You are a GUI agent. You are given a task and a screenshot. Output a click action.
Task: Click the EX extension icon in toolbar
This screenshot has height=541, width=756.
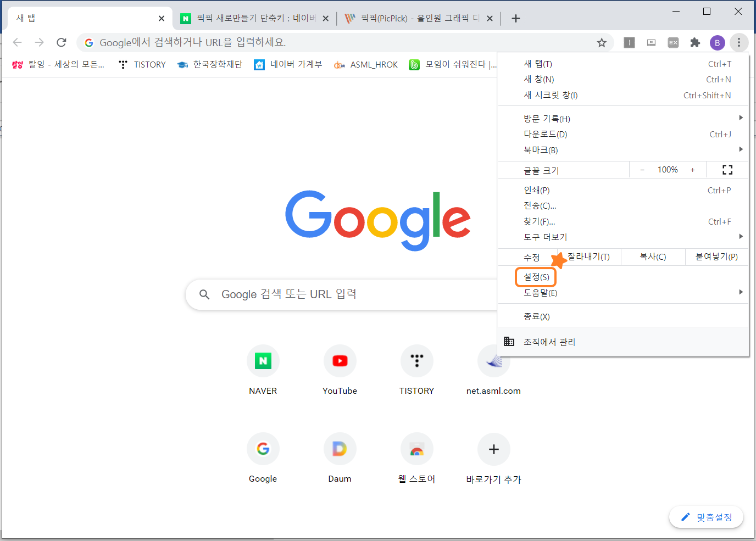pos(673,42)
